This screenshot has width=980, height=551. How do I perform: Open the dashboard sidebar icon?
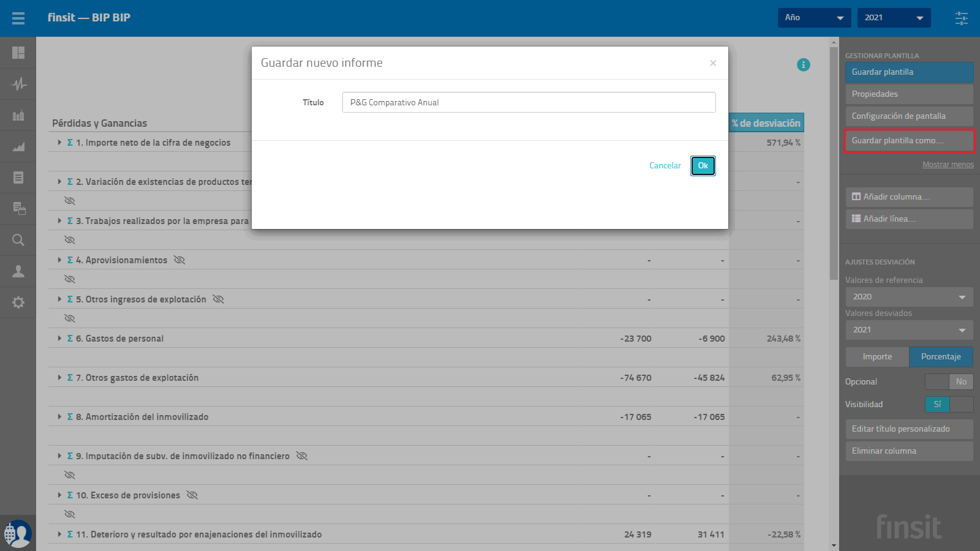[x=18, y=53]
